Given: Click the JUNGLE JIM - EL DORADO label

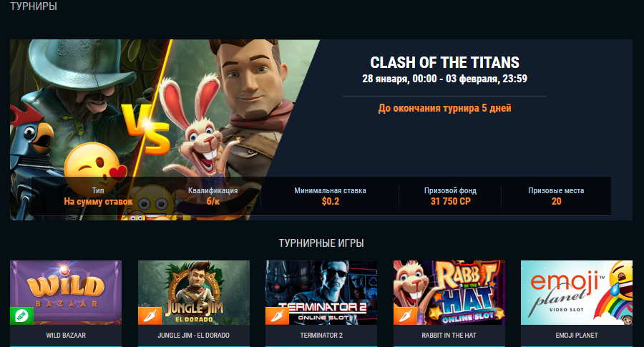Looking at the screenshot, I should [x=194, y=335].
